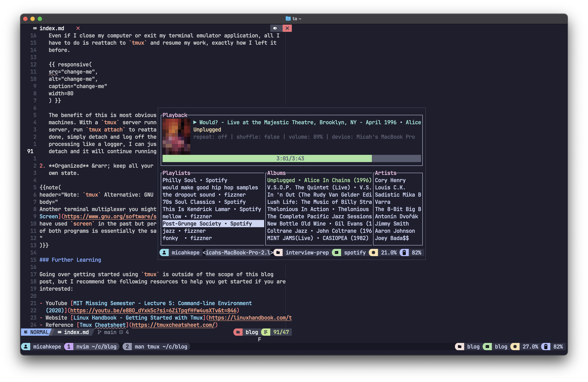Select the jazz playlist
Viewport: 588px width, 382px height.
184,231
